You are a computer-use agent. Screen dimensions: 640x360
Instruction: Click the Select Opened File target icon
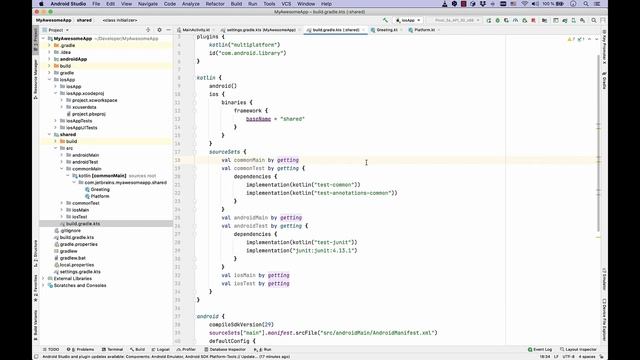coord(148,30)
